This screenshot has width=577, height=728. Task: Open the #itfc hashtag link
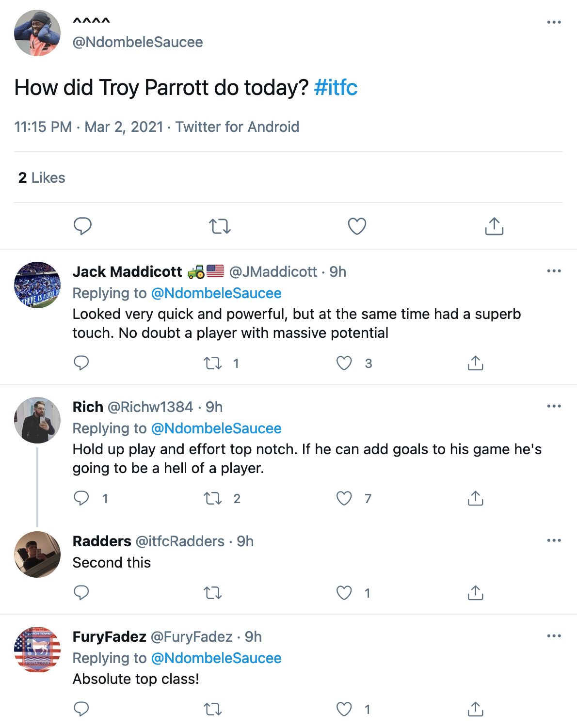336,88
